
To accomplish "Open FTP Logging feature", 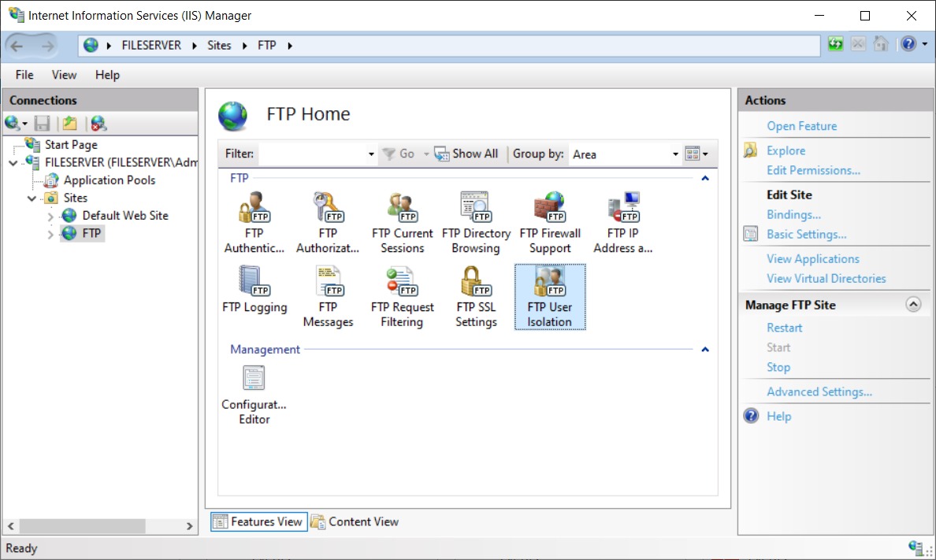I will point(254,290).
